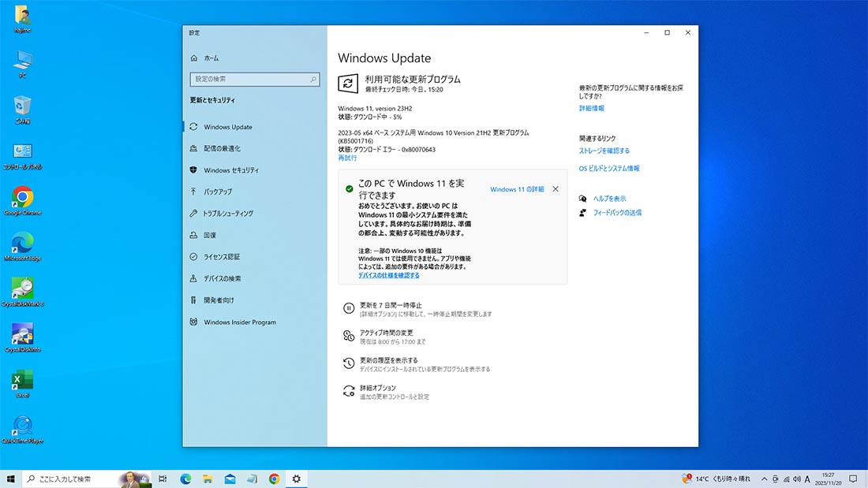Open OS build and system info link
The image size is (868, 488).
tap(609, 168)
